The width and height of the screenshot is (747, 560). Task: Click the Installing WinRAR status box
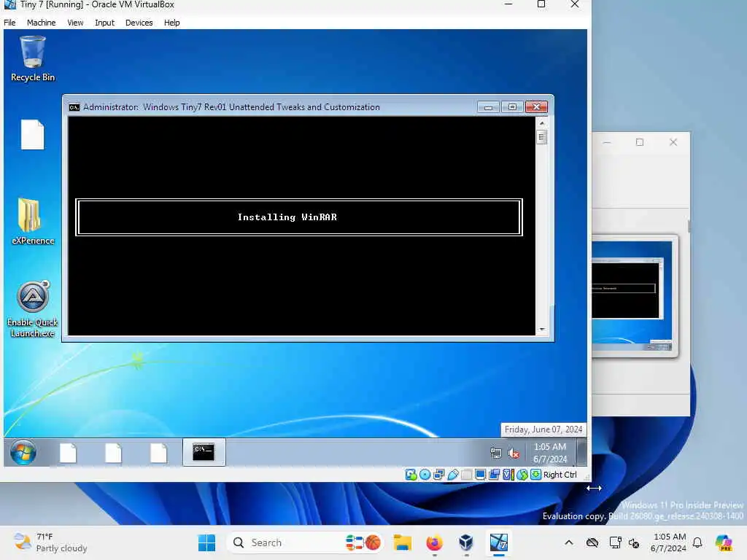pos(298,217)
